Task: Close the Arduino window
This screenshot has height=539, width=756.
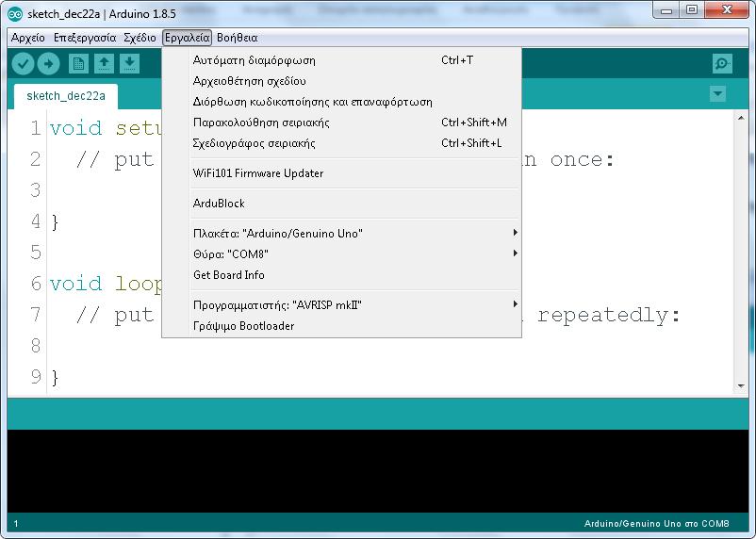Action: pyautogui.click(x=728, y=10)
